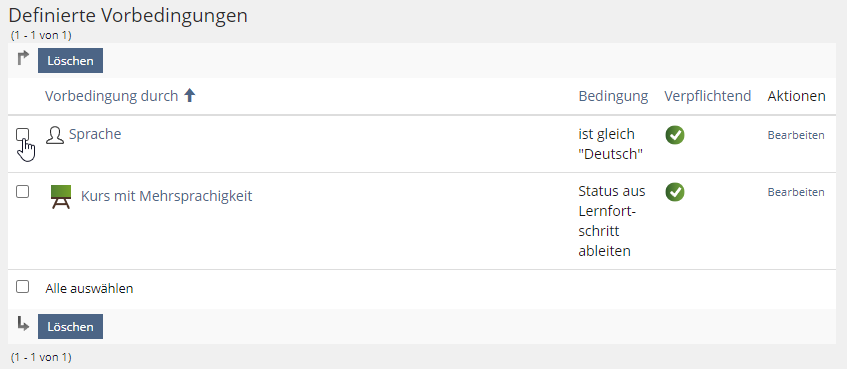Click the bottom selection arrow icon

23,324
